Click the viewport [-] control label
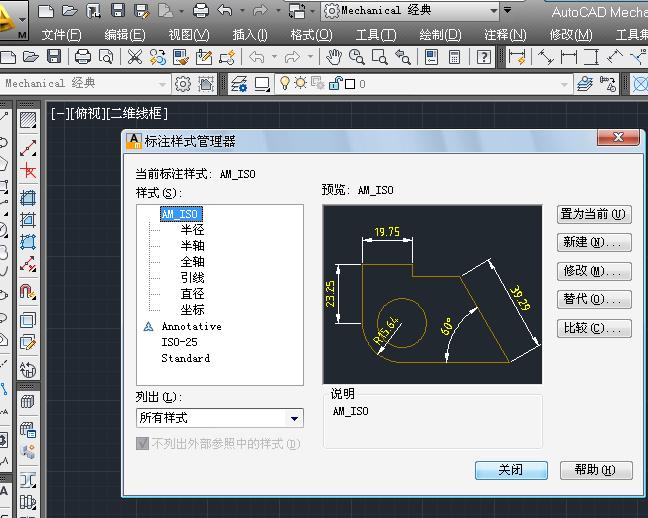648x518 pixels. tap(58, 113)
